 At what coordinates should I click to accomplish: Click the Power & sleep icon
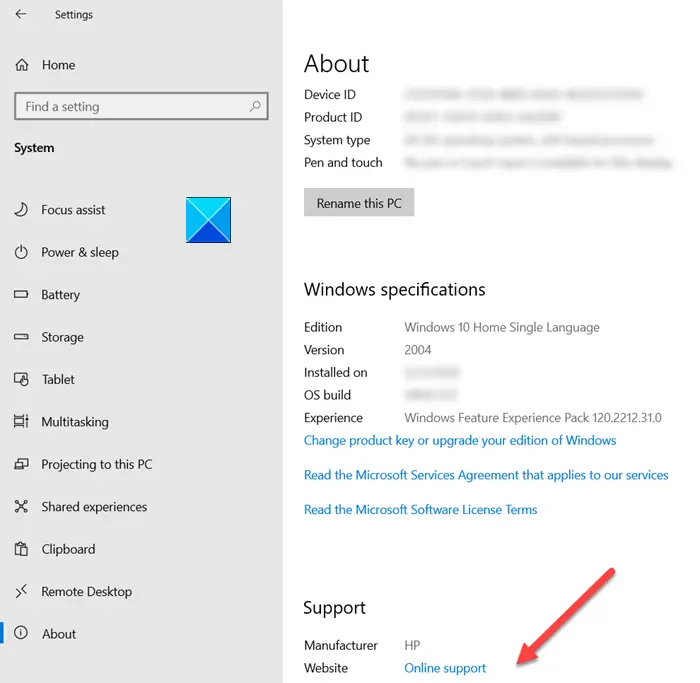pos(21,252)
